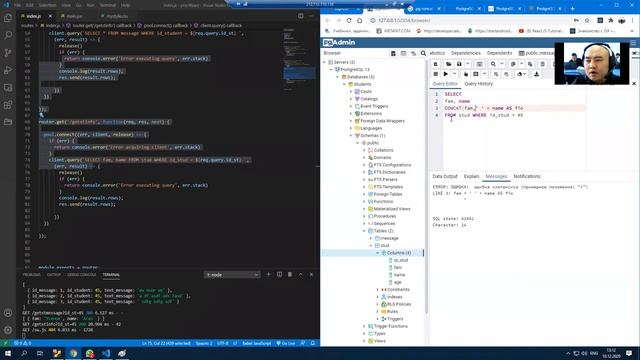Split the VS Code editor
Viewport: 640px width, 360px height.
pos(301,16)
